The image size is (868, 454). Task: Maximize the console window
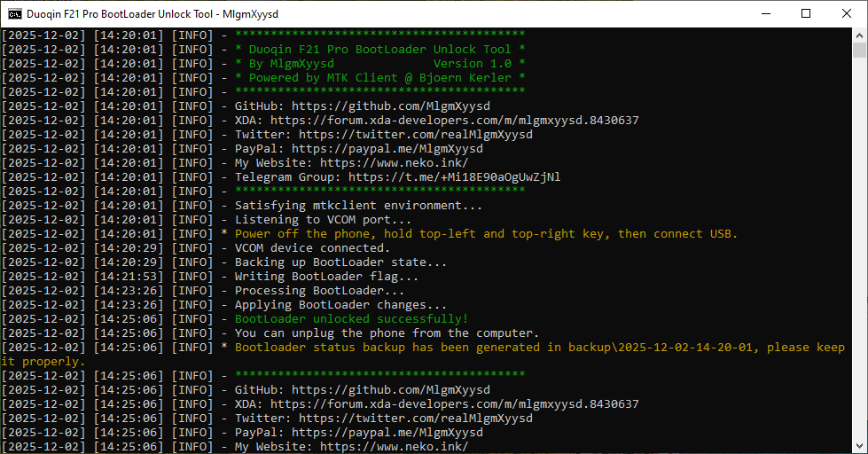click(806, 13)
